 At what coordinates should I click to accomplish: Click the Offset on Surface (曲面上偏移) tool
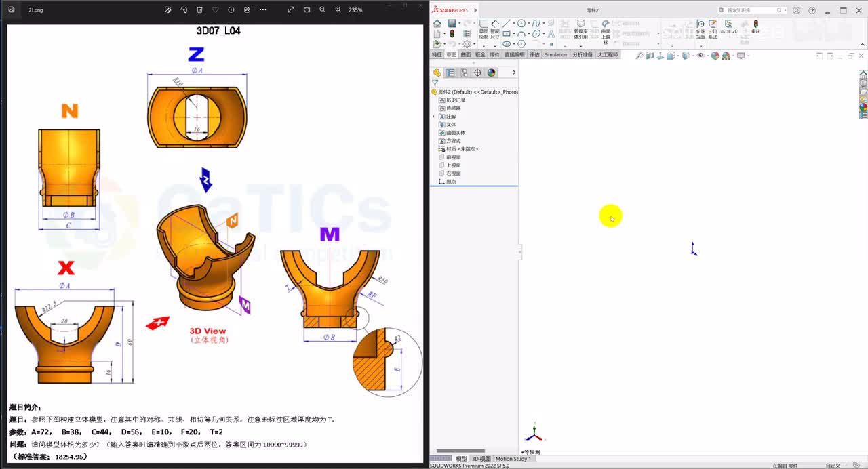point(606,30)
